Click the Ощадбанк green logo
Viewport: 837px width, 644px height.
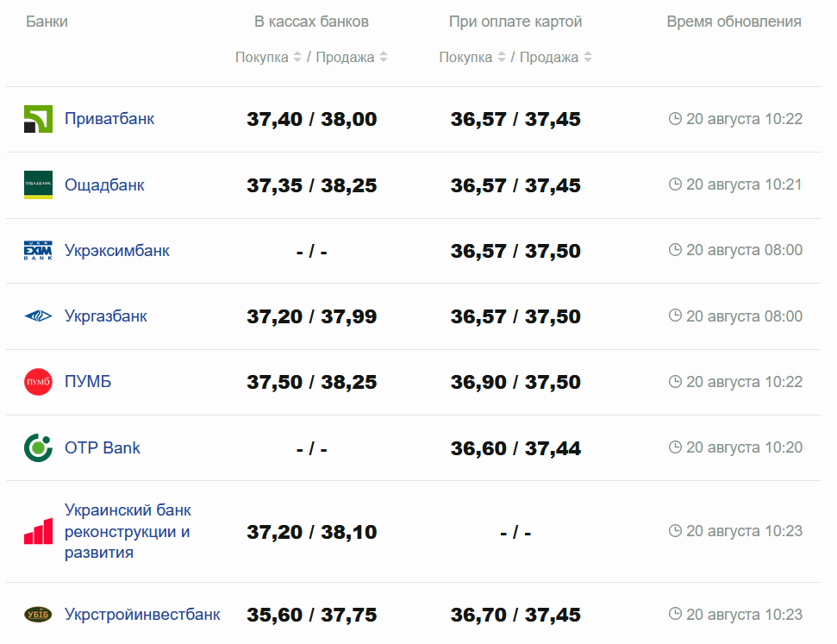pyautogui.click(x=38, y=184)
